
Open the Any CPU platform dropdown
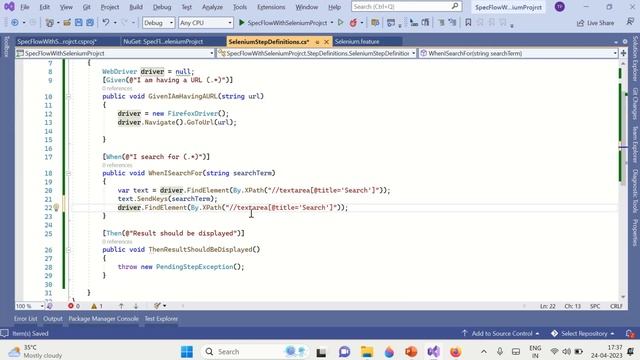coord(205,23)
